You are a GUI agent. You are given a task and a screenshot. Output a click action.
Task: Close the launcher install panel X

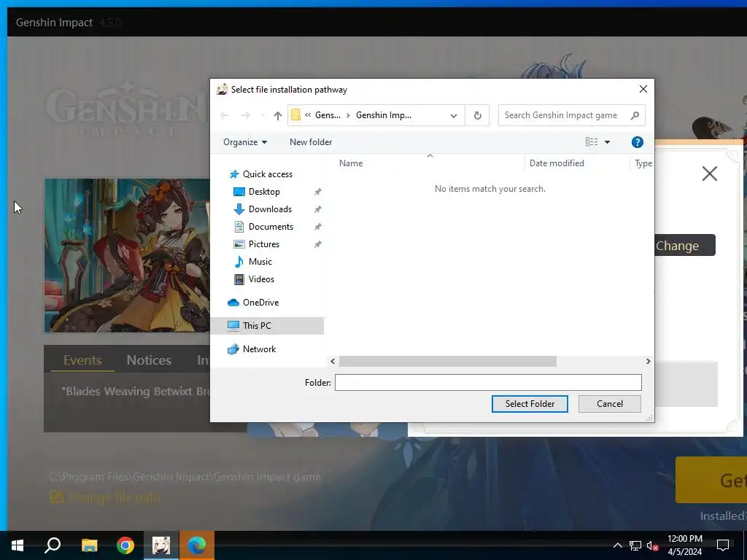click(x=709, y=174)
